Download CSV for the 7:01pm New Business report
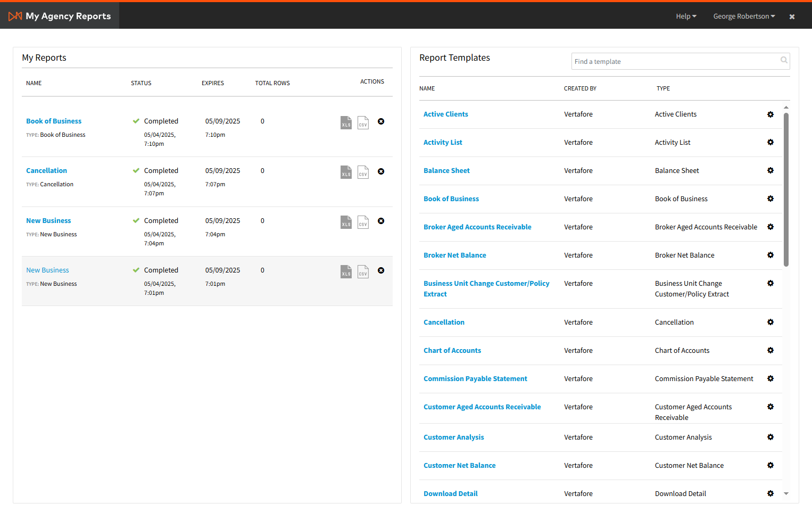This screenshot has width=812, height=512. coord(363,271)
